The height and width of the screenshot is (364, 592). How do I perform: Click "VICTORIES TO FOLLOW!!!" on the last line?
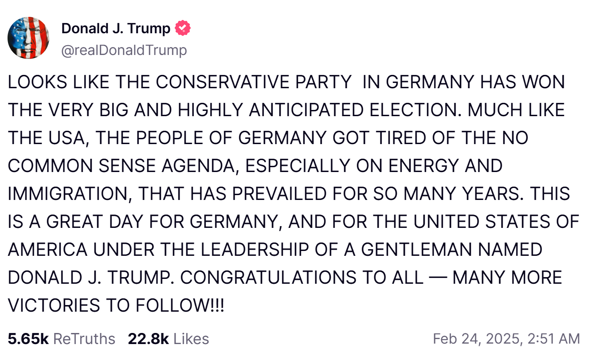116,306
